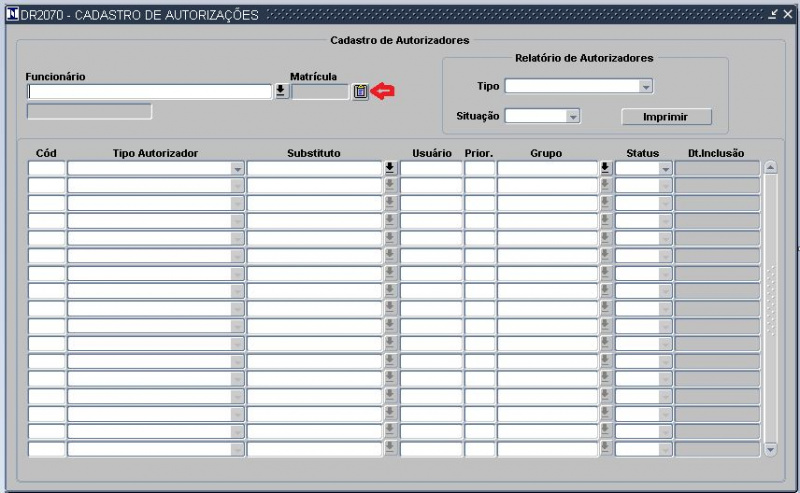Open Tipo Autorizador dropdown in first row
Viewport: 800px width, 493px height.
point(237,168)
